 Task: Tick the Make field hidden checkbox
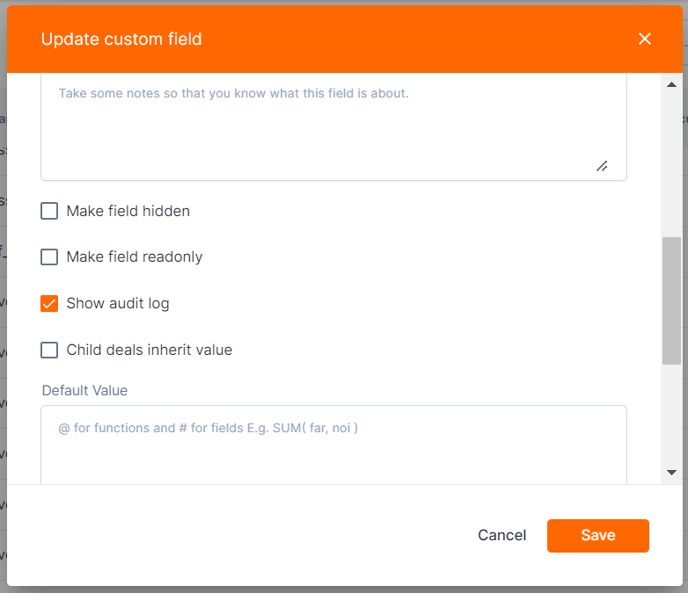49,211
